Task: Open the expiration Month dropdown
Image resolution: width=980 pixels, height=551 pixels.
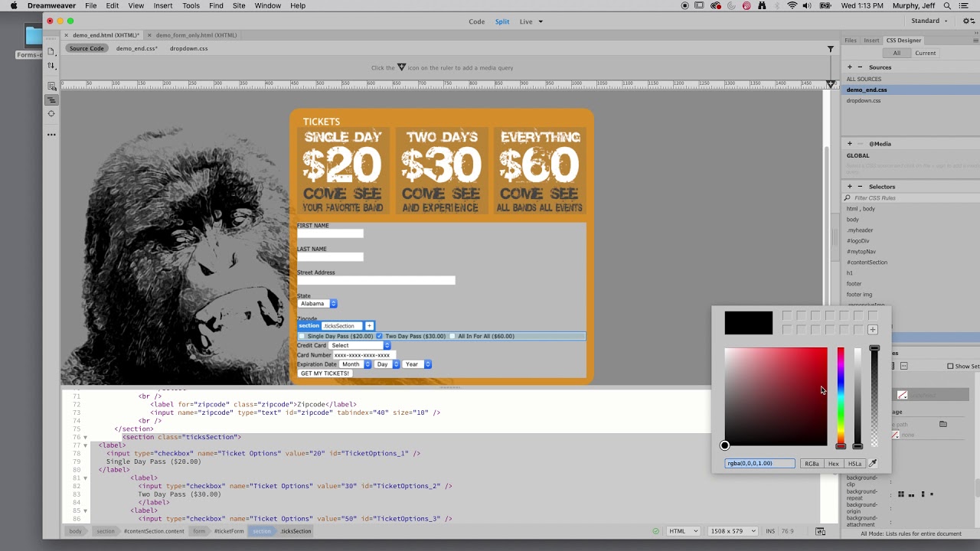Action: pos(355,364)
